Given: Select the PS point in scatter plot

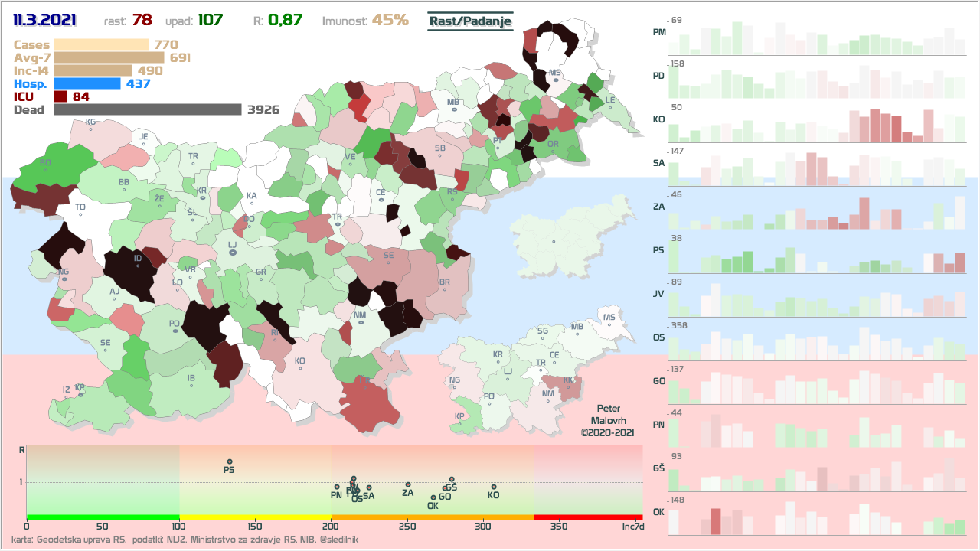Looking at the screenshot, I should click(x=229, y=461).
